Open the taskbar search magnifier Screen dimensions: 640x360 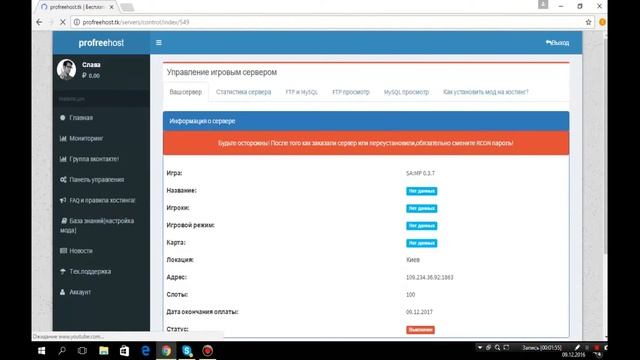coord(62,351)
